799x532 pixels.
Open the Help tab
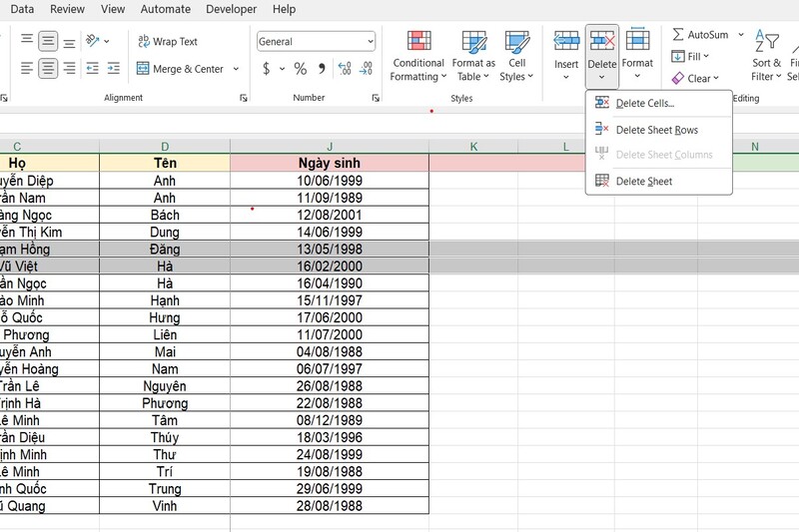click(x=284, y=9)
